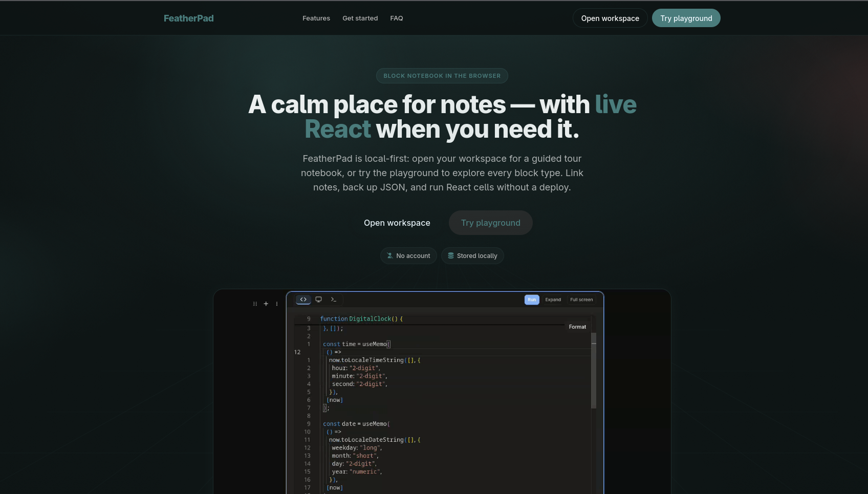
Task: Open the FAQ nav link
Action: [x=397, y=18]
